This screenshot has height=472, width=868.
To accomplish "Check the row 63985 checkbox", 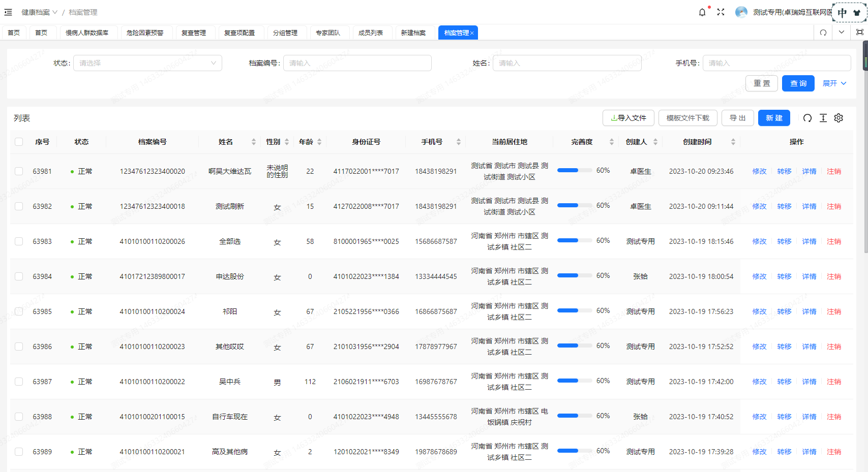I will (19, 311).
